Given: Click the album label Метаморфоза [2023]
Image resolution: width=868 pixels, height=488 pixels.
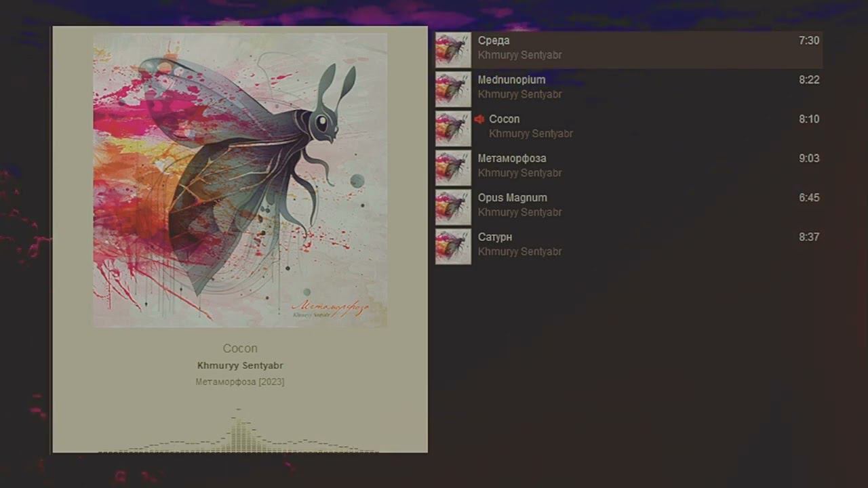Looking at the screenshot, I should (x=240, y=382).
